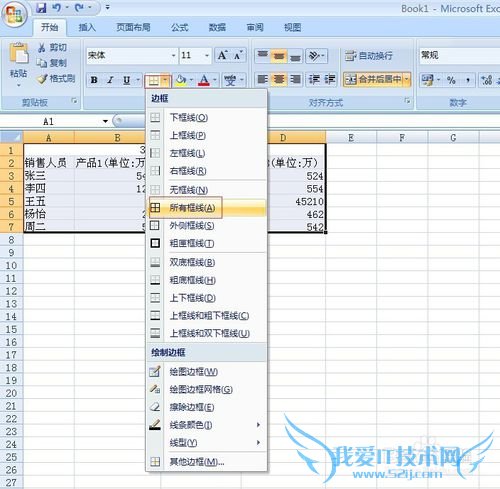Select column E header
Screen dimensions: 500x489
pyautogui.click(x=351, y=137)
